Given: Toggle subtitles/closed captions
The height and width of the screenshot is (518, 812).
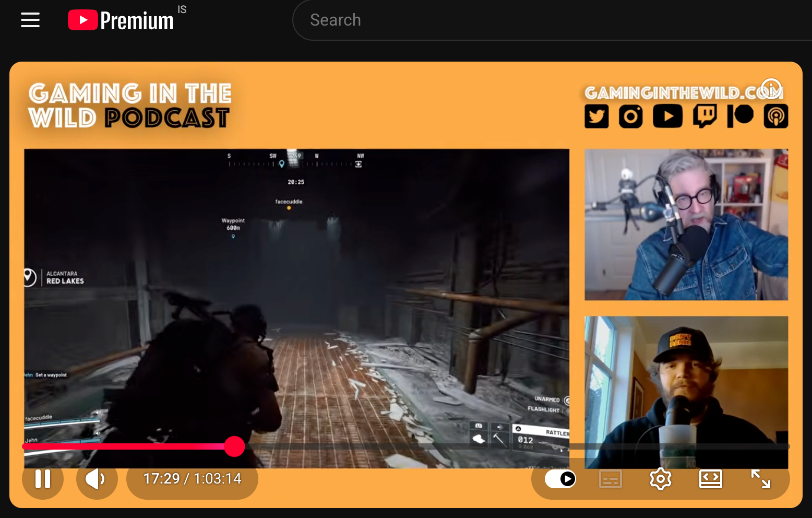Looking at the screenshot, I should (610, 479).
